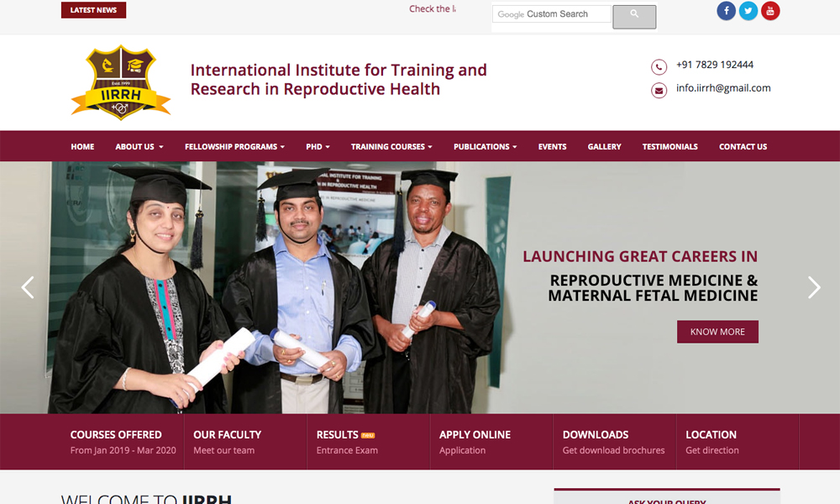
Task: Open the Apply Online application link
Action: (475, 442)
